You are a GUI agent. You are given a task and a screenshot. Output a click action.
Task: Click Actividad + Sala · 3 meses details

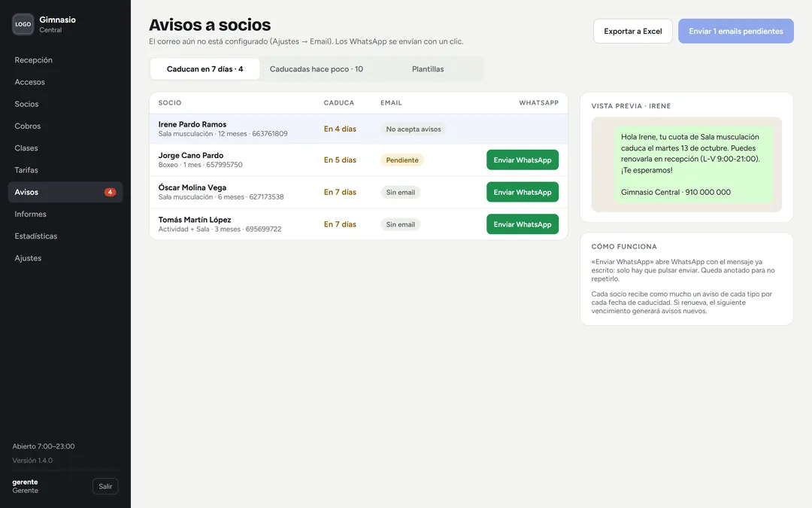[220, 229]
